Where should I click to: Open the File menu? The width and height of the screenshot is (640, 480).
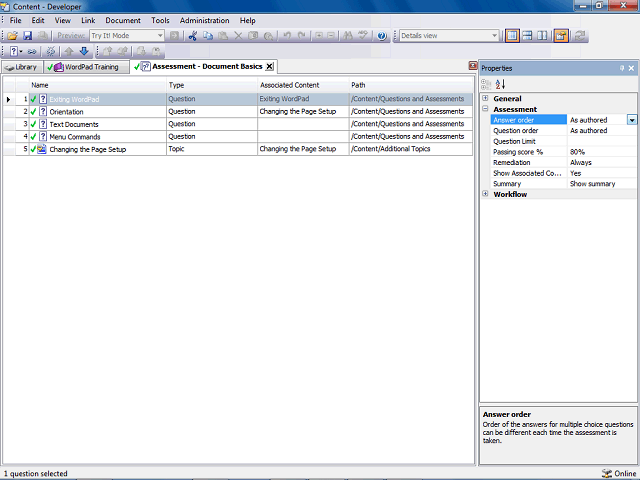[x=16, y=20]
